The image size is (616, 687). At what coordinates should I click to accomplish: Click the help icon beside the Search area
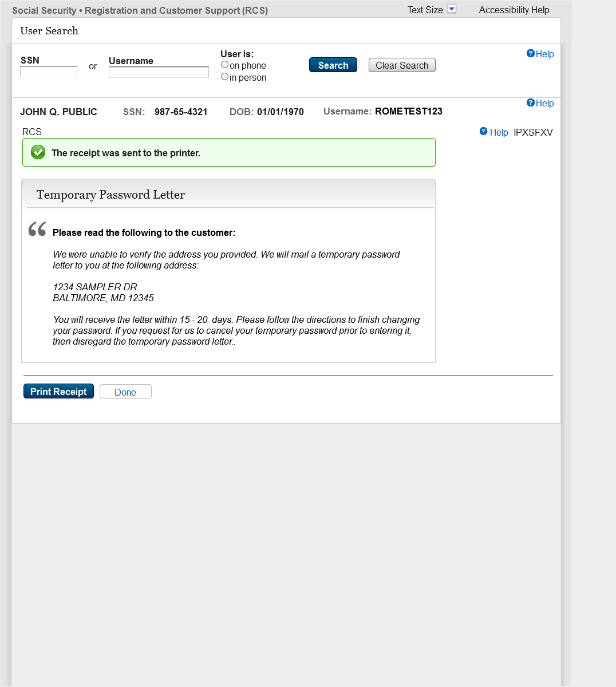(x=530, y=53)
